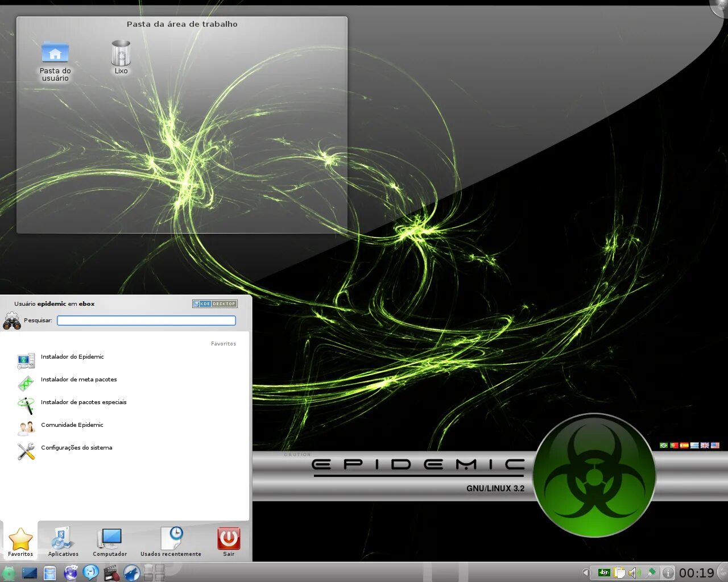Launch the wolf-logo web browser
This screenshot has width=728, height=582.
pyautogui.click(x=132, y=573)
